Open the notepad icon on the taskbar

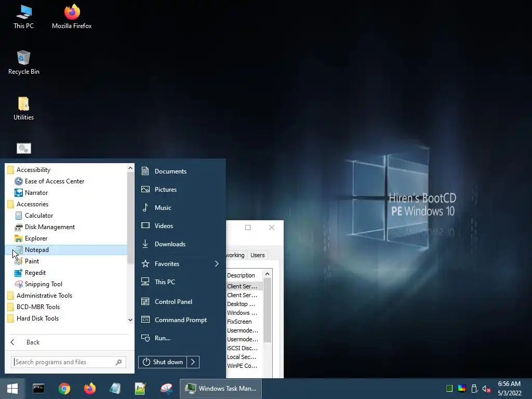coord(115,389)
